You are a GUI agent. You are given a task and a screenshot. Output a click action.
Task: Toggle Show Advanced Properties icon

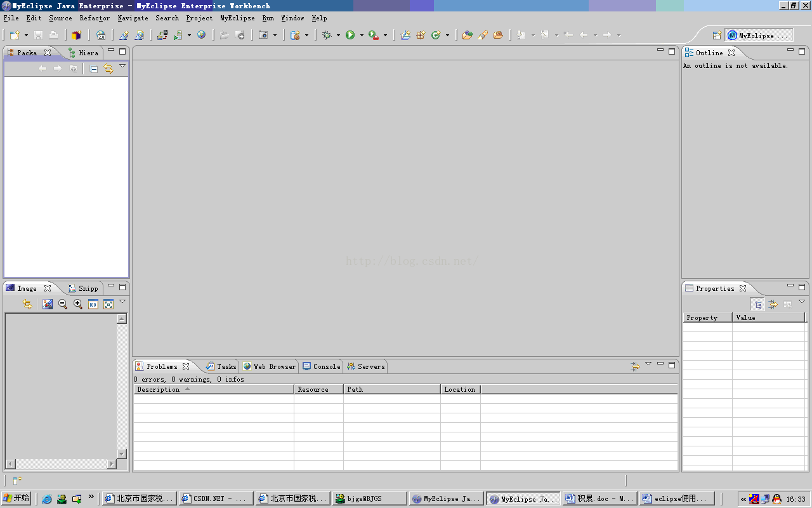[x=773, y=305]
